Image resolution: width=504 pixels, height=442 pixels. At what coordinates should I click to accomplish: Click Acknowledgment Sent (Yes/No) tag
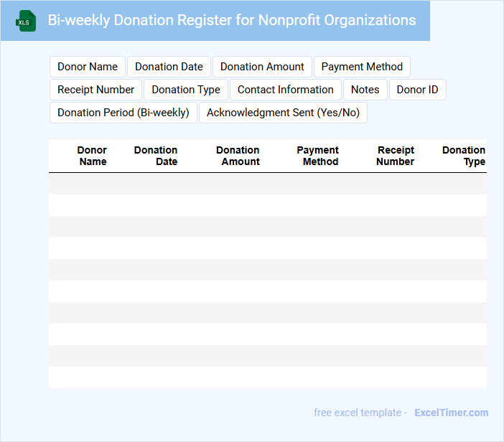(x=283, y=113)
